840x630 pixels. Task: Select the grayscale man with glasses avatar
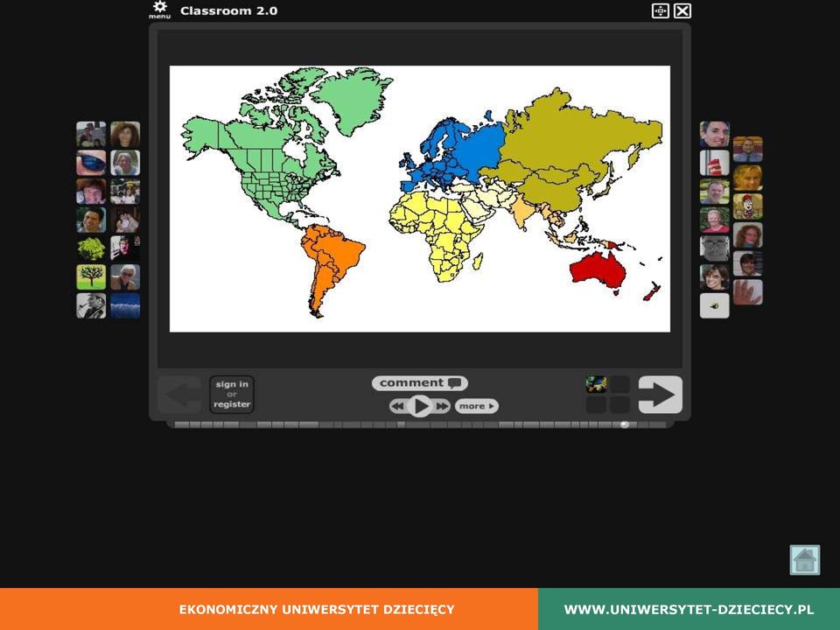[715, 248]
